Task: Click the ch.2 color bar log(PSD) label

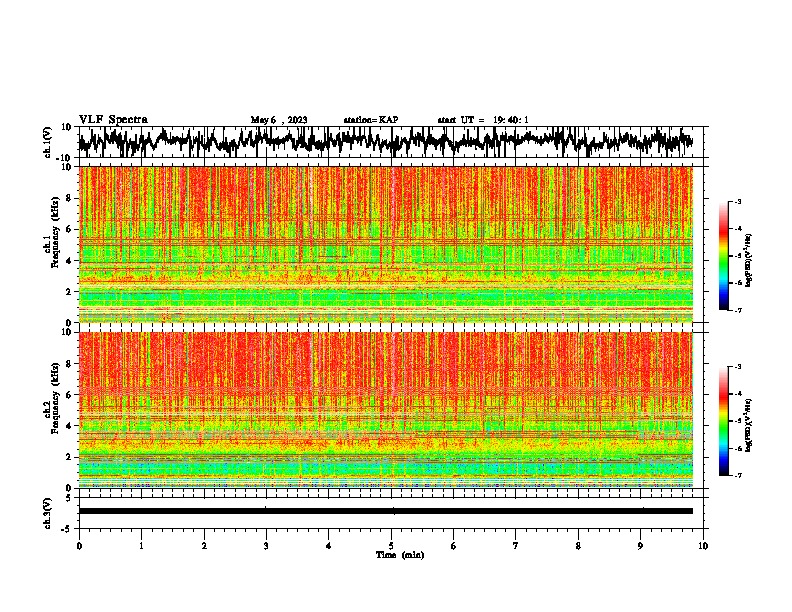Action: (749, 425)
